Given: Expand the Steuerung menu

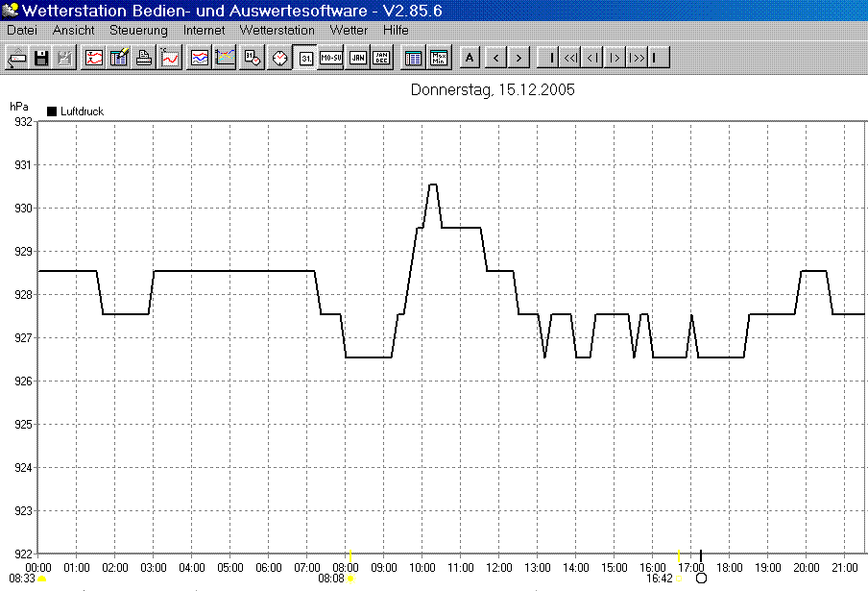Looking at the screenshot, I should coord(138,30).
